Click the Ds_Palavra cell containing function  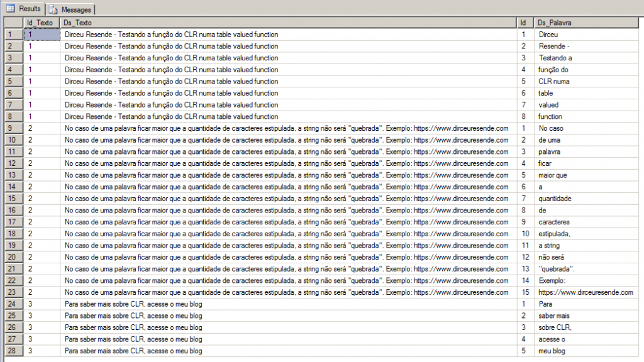[585, 116]
